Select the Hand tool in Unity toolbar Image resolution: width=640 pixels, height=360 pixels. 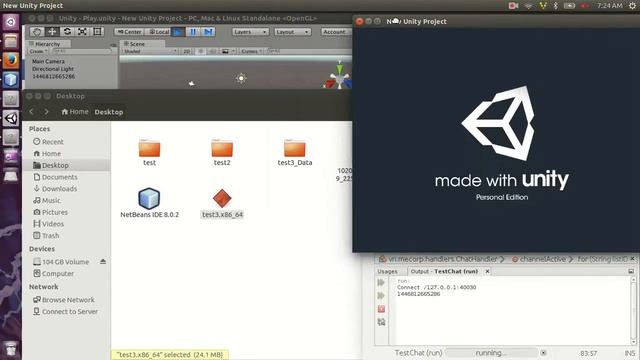(37, 32)
